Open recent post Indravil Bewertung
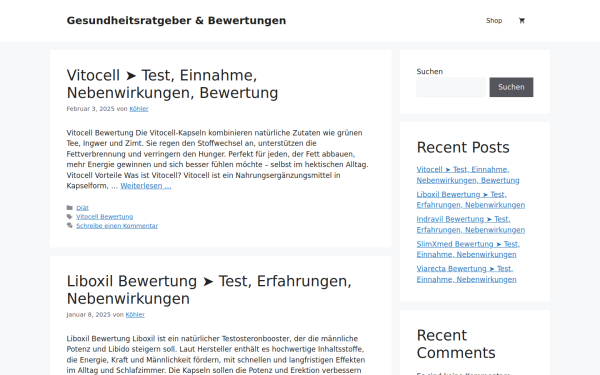The image size is (600, 375). pyautogui.click(x=471, y=225)
